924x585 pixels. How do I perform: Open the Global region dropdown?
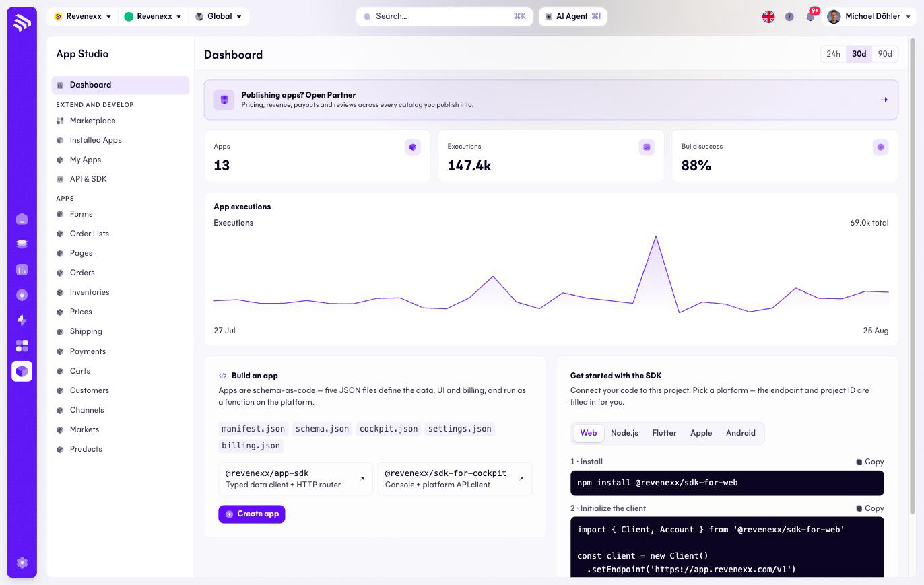[219, 16]
